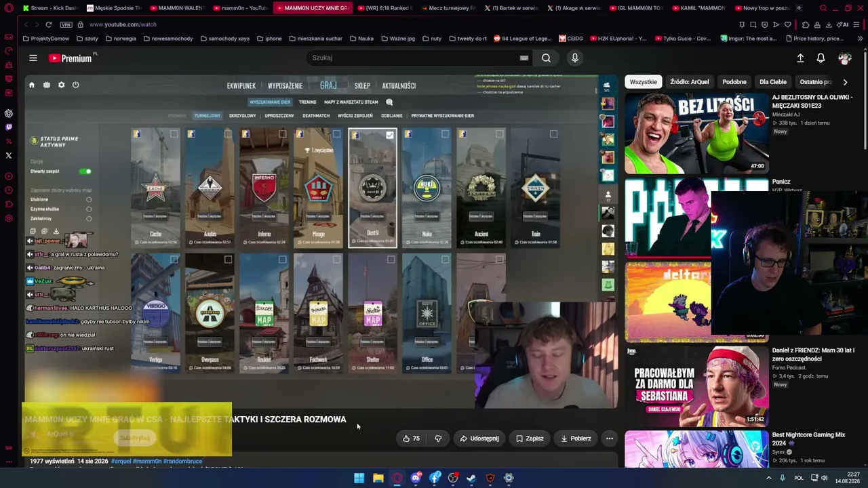868x488 pixels.
Task: Click the POL language indicator
Action: tap(799, 478)
